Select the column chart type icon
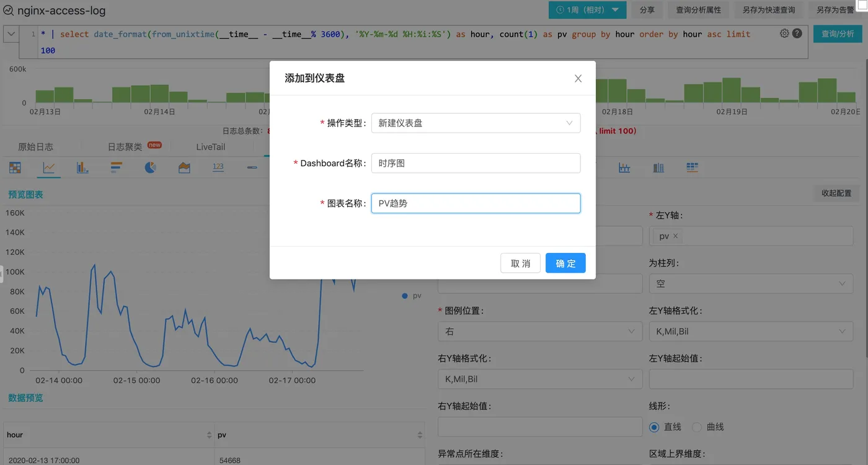 tap(82, 167)
